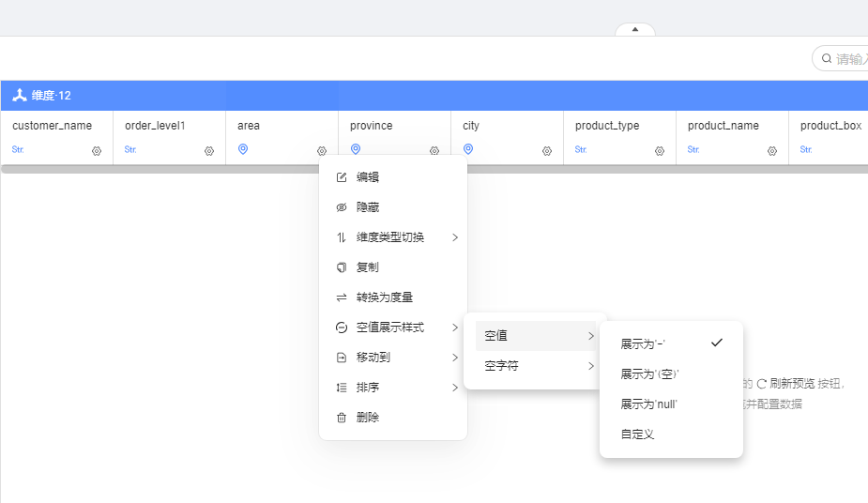Screen dimensions: 868x503
Task: Click the search input field
Action: [849, 58]
